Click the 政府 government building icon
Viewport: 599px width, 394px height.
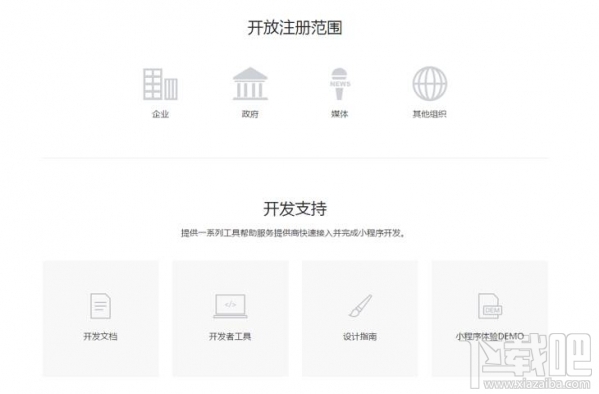click(250, 84)
